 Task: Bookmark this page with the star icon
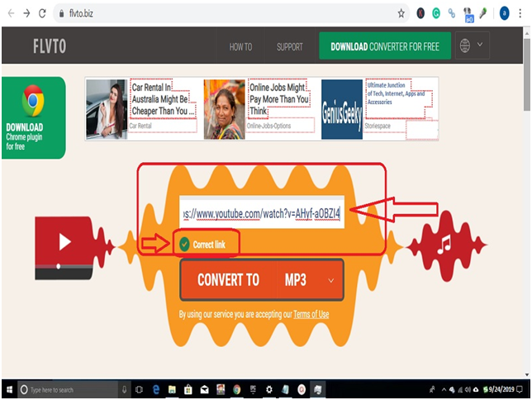point(401,13)
